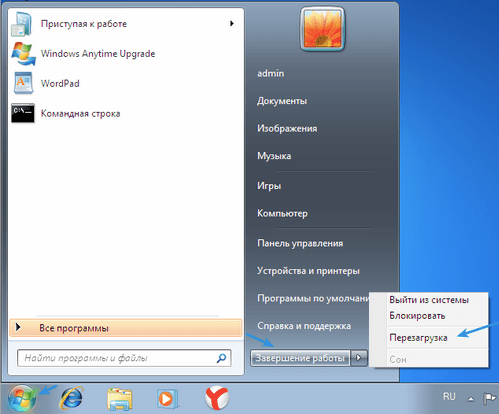The image size is (499, 414).
Task: Click the Найти программы и файлы search box
Action: pyautogui.click(x=124, y=358)
